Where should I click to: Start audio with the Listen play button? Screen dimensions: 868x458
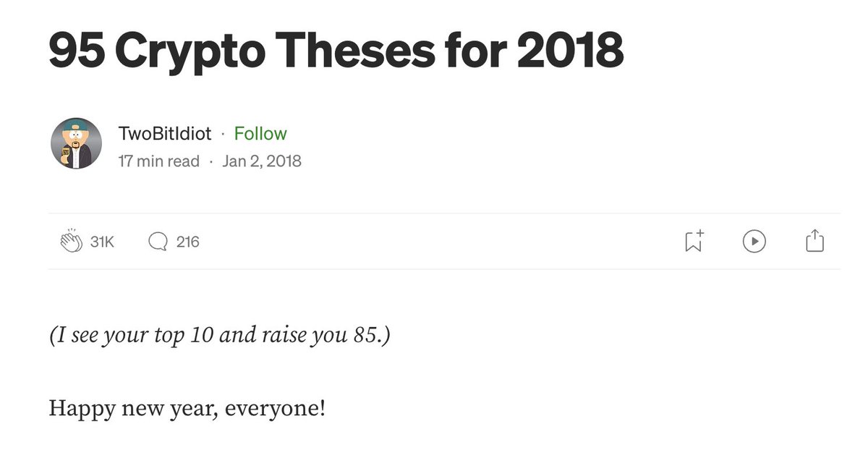[x=754, y=241]
